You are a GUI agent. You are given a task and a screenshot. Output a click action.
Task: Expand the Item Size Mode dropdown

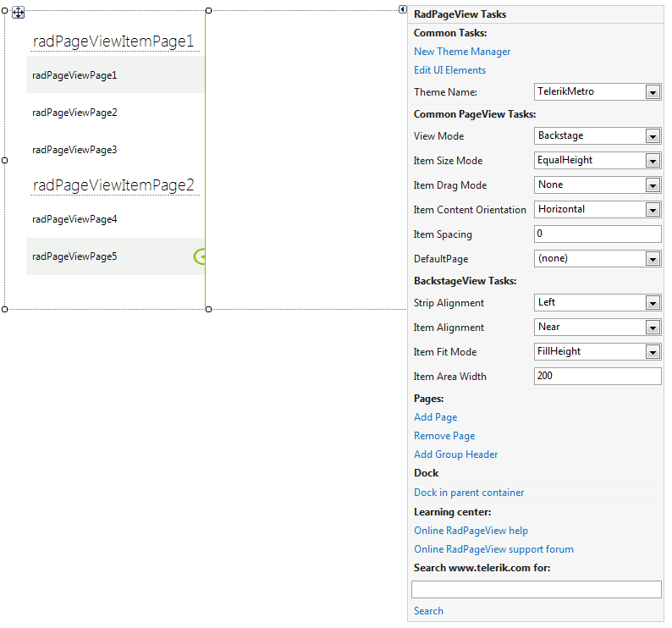pos(653,161)
